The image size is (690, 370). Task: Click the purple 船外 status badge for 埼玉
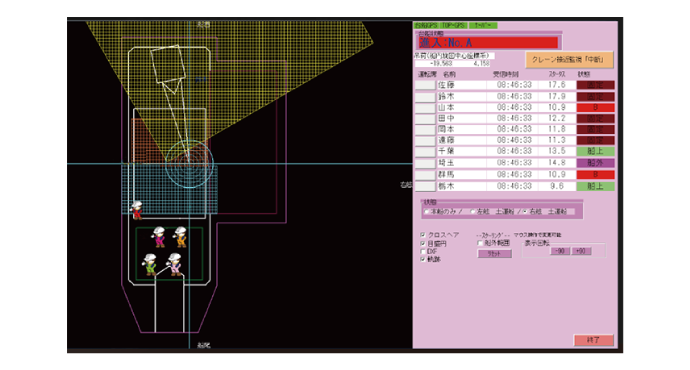pos(595,163)
